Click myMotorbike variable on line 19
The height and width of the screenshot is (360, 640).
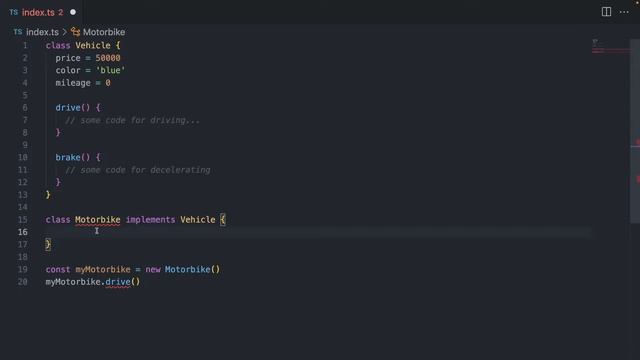[103, 269]
